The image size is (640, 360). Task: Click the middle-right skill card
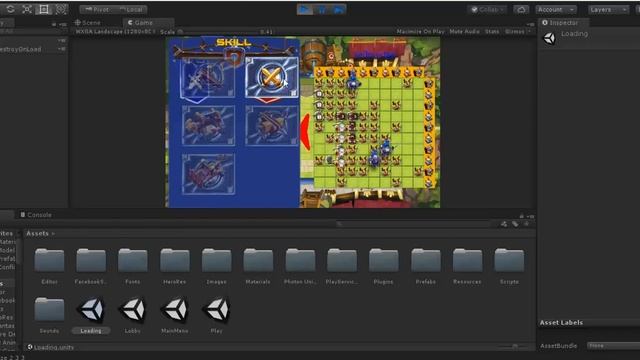271,125
